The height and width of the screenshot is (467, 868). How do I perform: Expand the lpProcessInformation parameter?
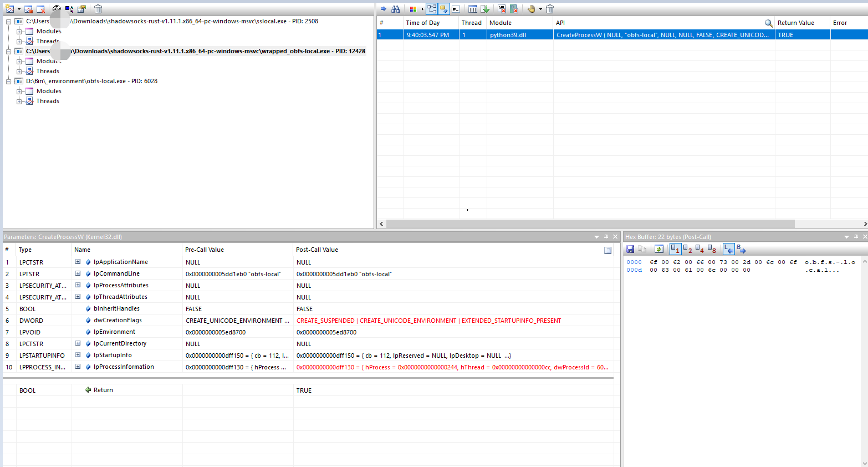(78, 367)
